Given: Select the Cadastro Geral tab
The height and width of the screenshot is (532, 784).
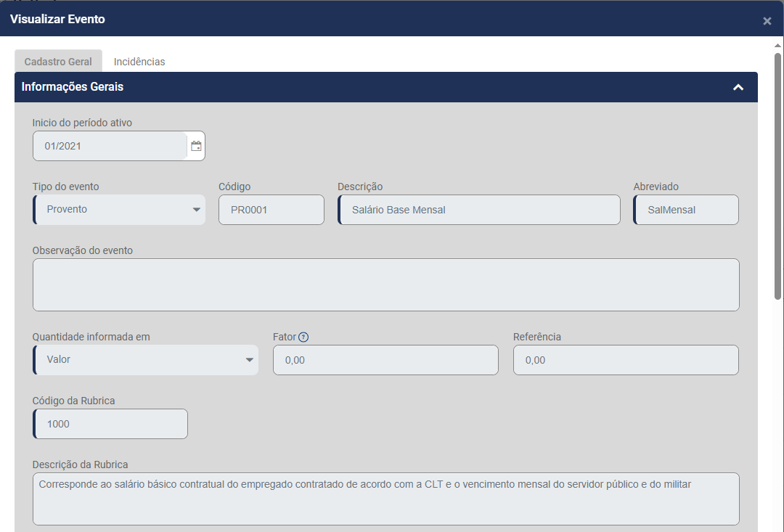Looking at the screenshot, I should 58,62.
